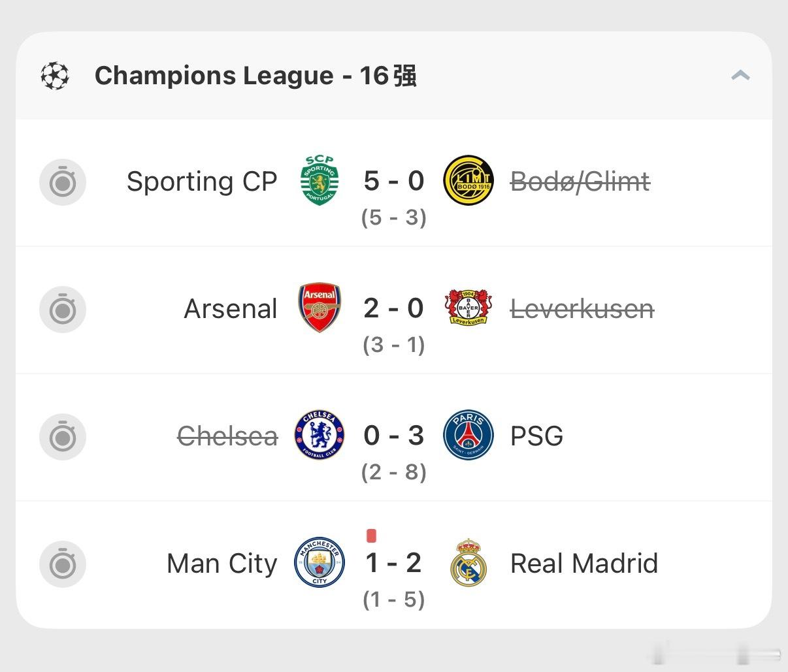Collapse the Champions League section chevron
Viewport: 788px width, 672px height.
tap(740, 76)
